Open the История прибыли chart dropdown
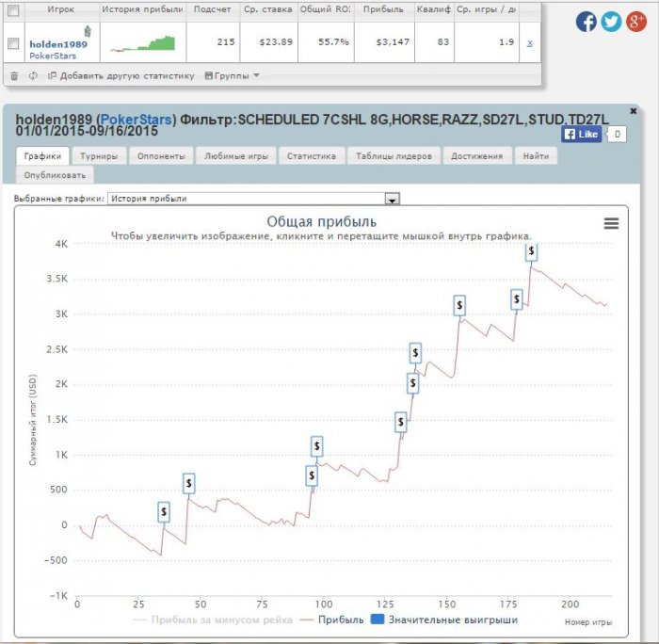 pyautogui.click(x=253, y=199)
